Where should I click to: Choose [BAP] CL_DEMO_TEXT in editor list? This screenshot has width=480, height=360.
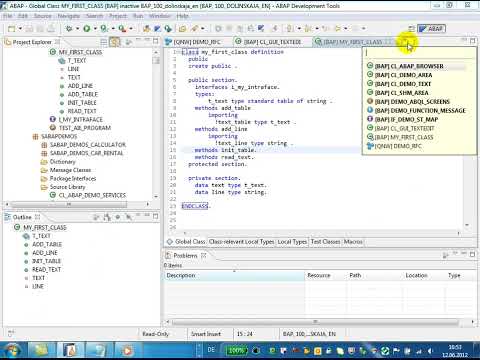[399, 84]
